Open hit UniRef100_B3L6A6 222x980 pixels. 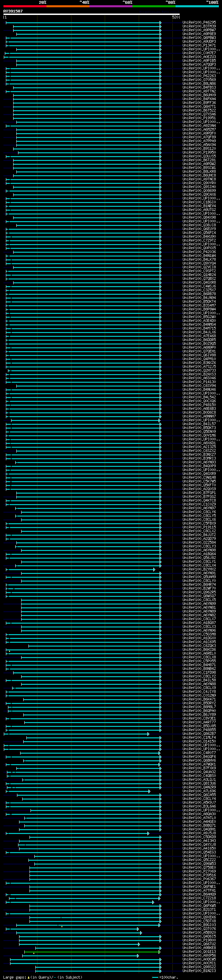point(199,806)
